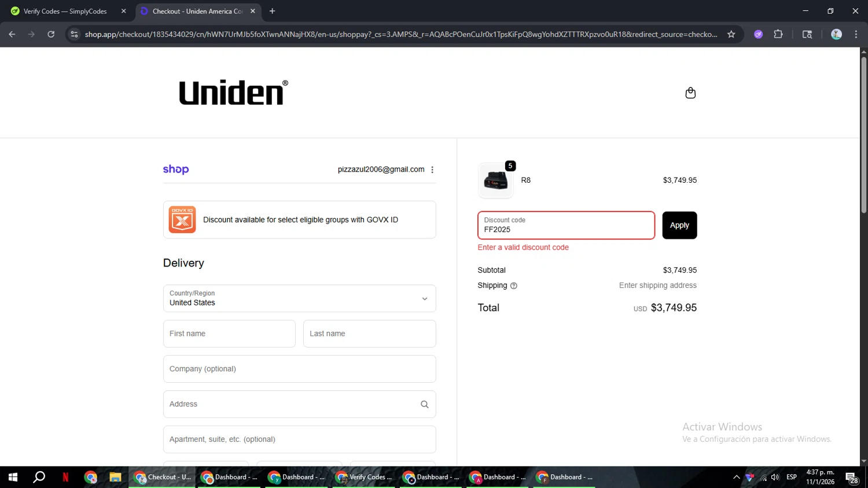
Task: Show hidden system tray icons
Action: (x=736, y=477)
